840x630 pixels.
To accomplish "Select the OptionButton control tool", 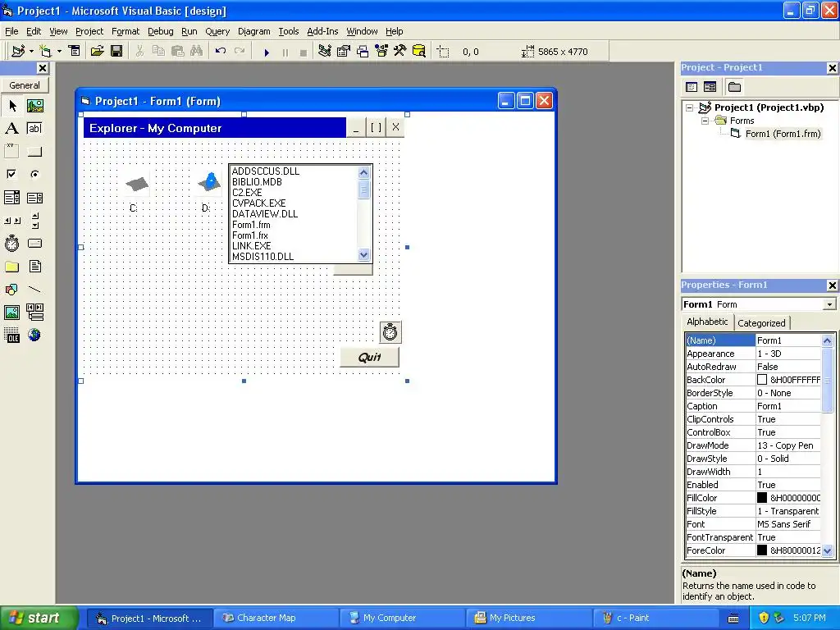I will click(x=34, y=174).
